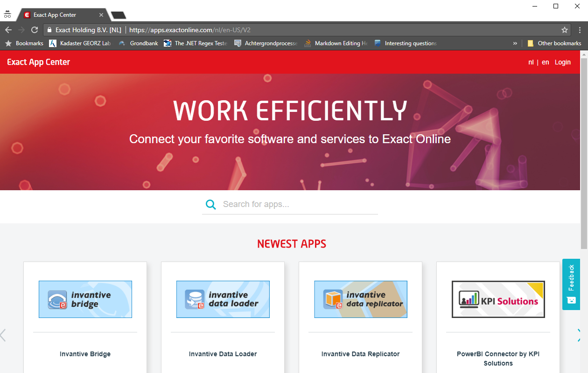588x373 pixels.
Task: Maximize the browser window
Action: pyautogui.click(x=556, y=6)
